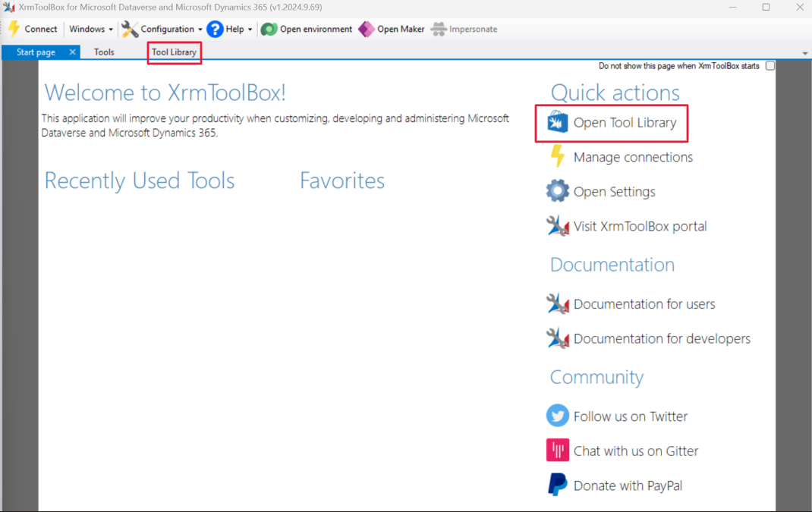This screenshot has width=812, height=512.
Task: Click the Connect toolbar label
Action: [40, 29]
